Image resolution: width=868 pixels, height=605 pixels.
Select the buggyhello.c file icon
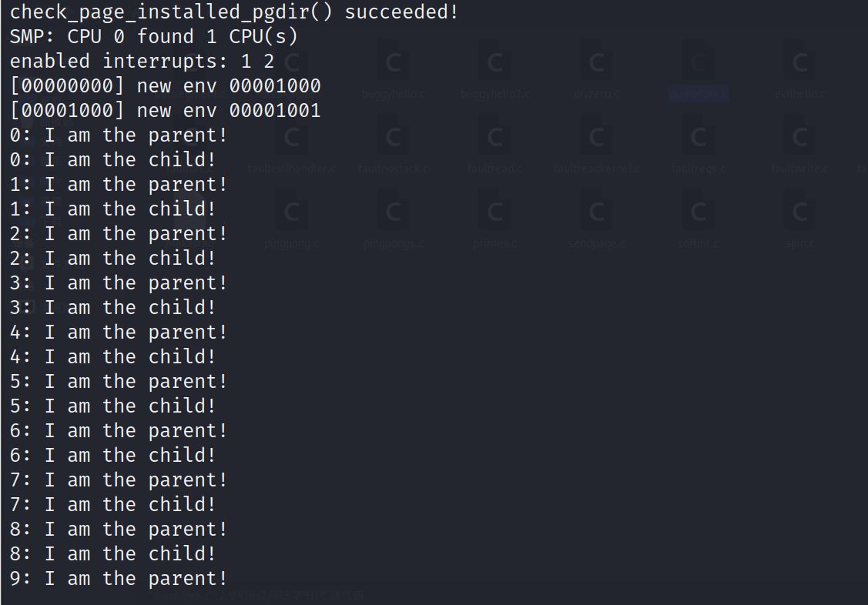click(393, 65)
